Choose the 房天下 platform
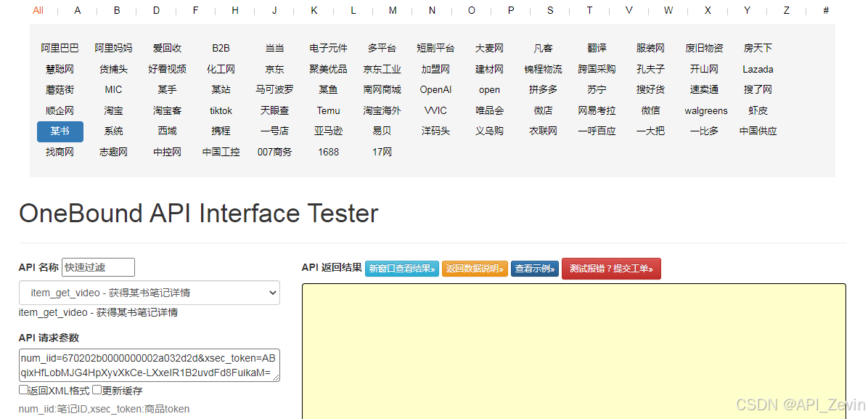The height and width of the screenshot is (419, 868). point(758,48)
